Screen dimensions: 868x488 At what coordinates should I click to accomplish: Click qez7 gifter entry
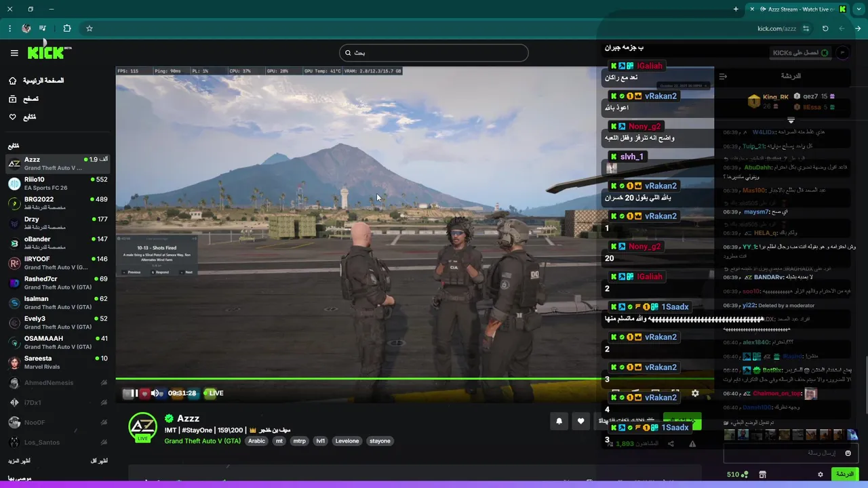coord(814,96)
